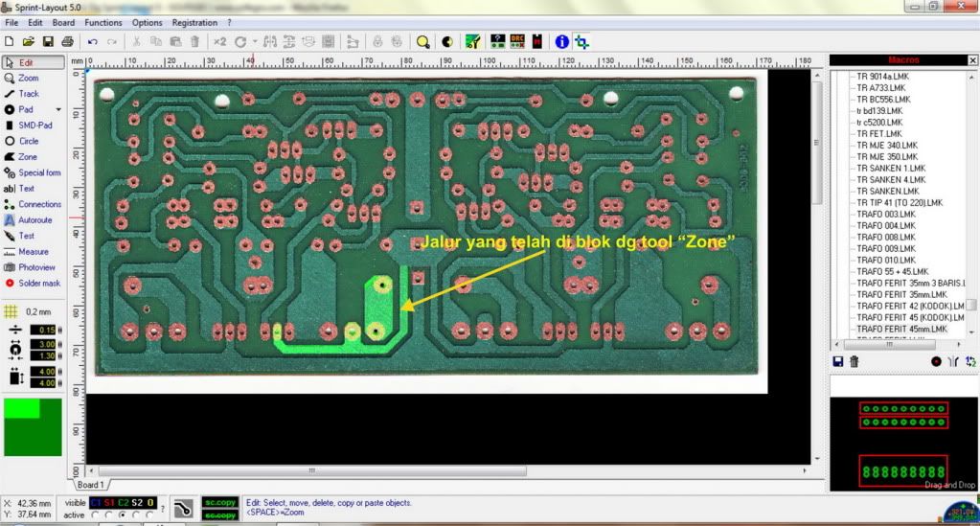Toggle visibility of layer O

[x=150, y=503]
